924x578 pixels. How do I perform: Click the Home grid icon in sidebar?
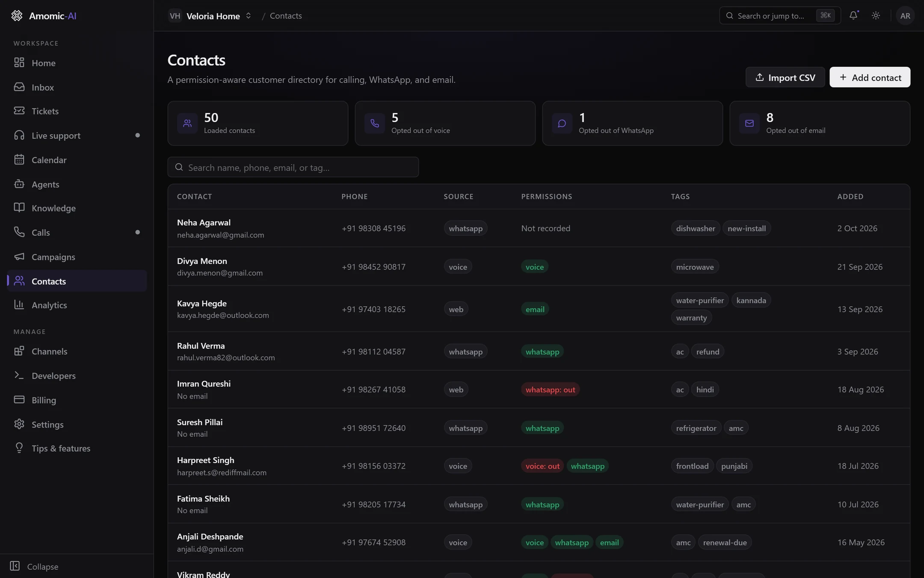[19, 63]
